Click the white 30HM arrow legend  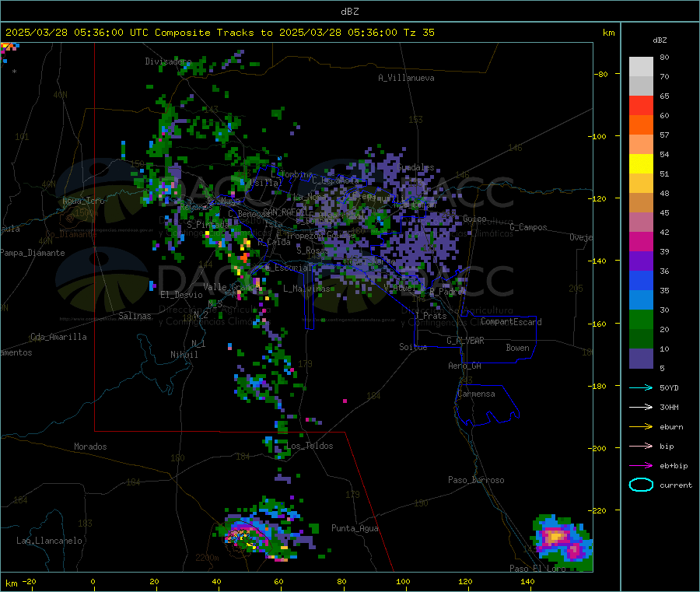pos(641,407)
